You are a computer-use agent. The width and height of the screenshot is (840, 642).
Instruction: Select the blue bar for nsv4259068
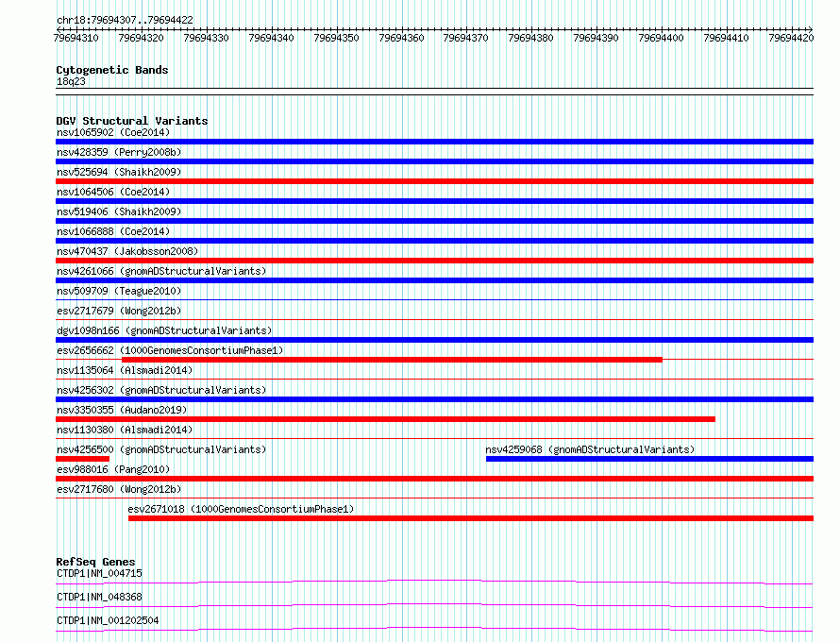650,459
